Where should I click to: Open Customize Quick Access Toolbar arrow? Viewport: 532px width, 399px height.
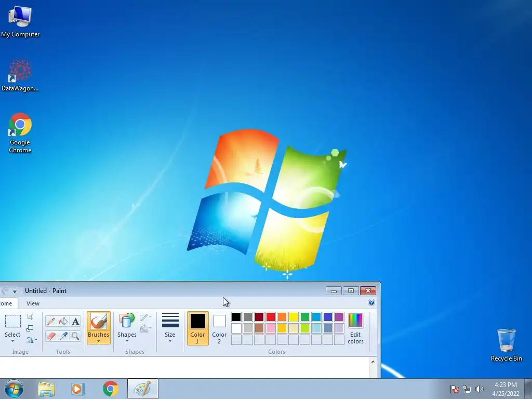point(15,291)
